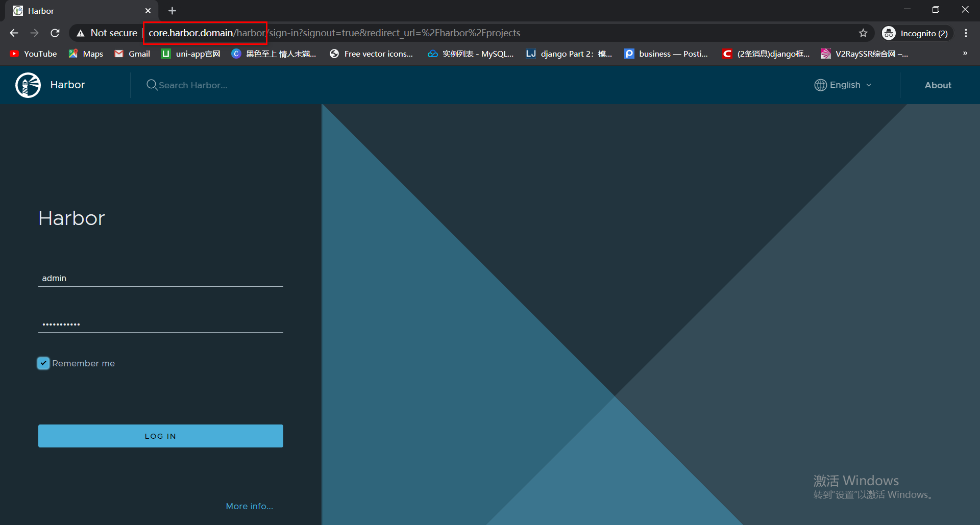Viewport: 980px width, 525px height.
Task: Open a new browser tab
Action: [x=172, y=11]
